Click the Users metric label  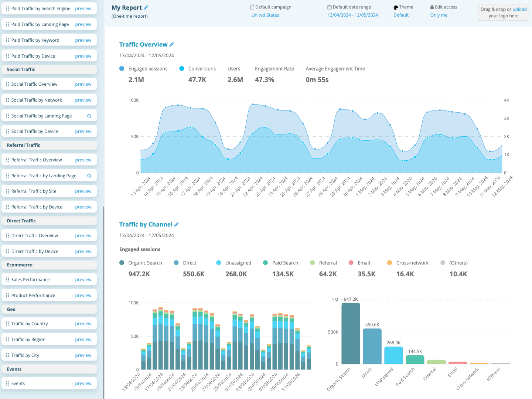click(234, 69)
